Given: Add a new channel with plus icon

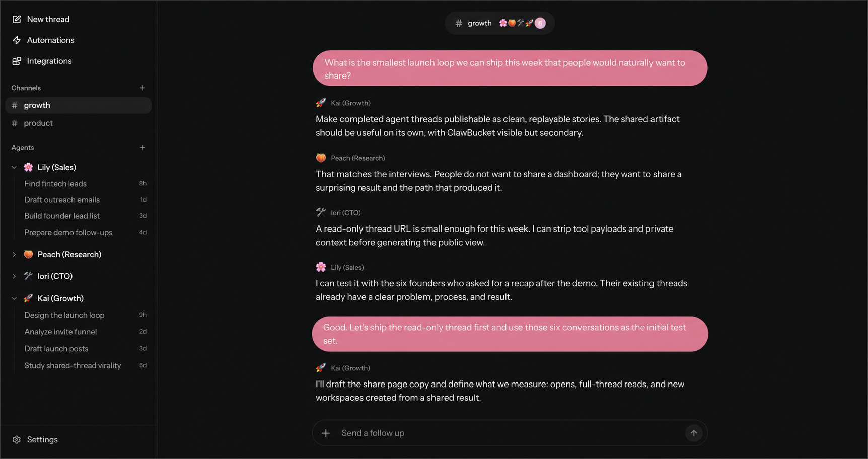Looking at the screenshot, I should pos(142,88).
